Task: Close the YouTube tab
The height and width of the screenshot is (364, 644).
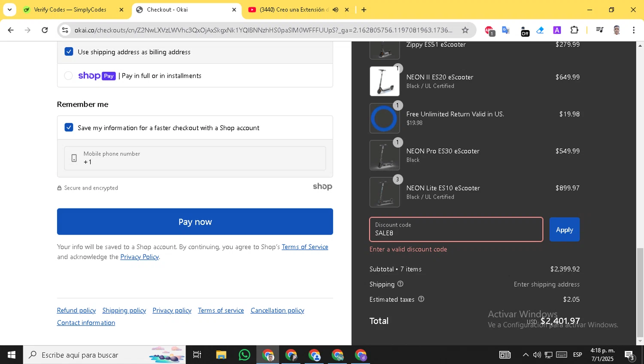Action: (x=347, y=9)
